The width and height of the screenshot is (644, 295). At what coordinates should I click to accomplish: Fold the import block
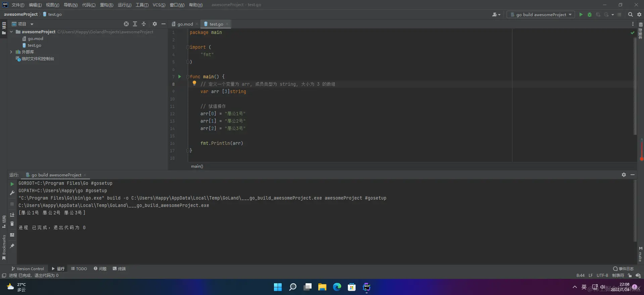pos(188,47)
